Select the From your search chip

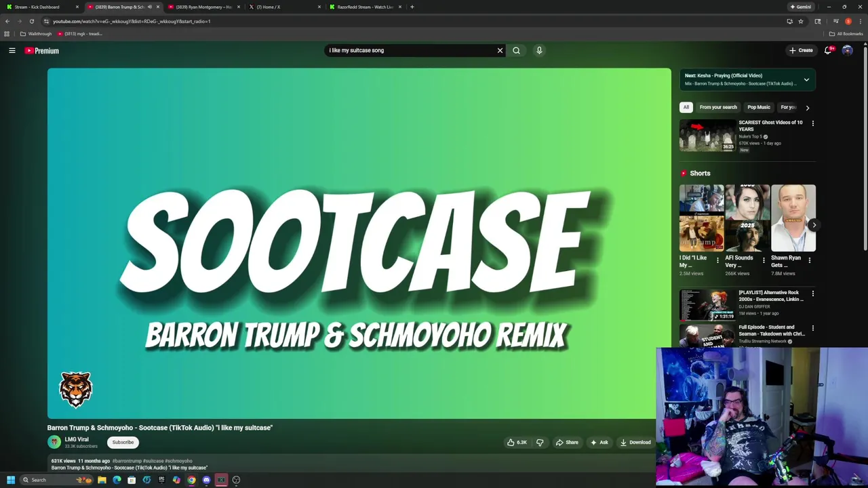(718, 107)
